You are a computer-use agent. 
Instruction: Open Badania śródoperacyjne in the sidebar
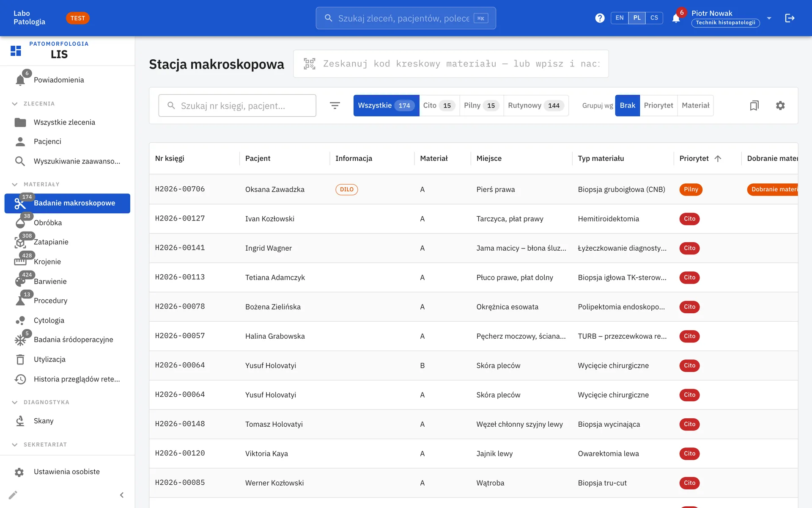click(x=67, y=340)
